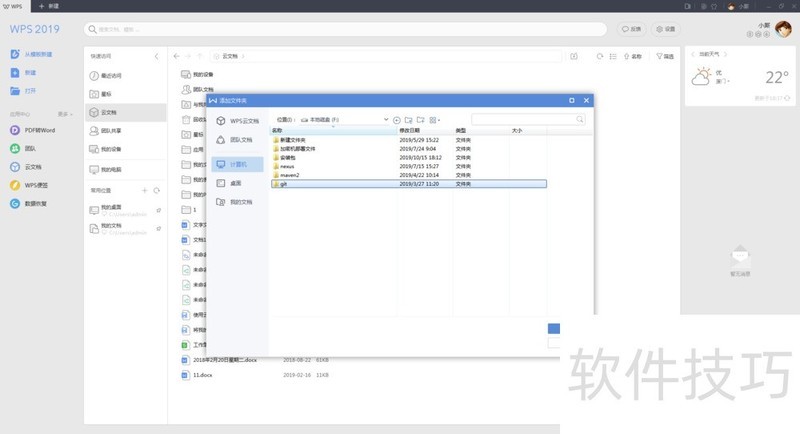Open the skin shirt icon in title bar
Viewport: 800px width, 434px height.
(714, 6)
